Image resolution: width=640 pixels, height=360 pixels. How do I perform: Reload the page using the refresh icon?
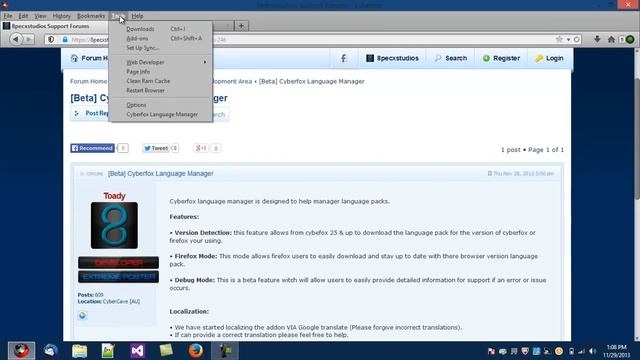(577, 39)
